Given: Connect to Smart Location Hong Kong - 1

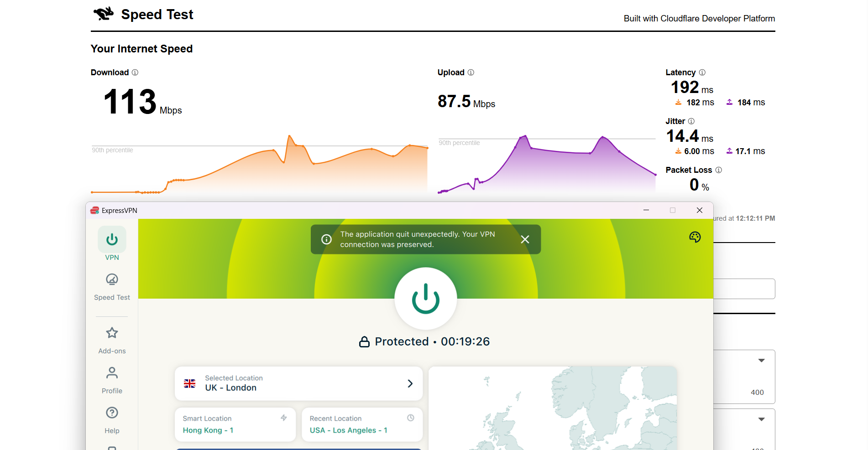Looking at the screenshot, I should click(x=235, y=424).
